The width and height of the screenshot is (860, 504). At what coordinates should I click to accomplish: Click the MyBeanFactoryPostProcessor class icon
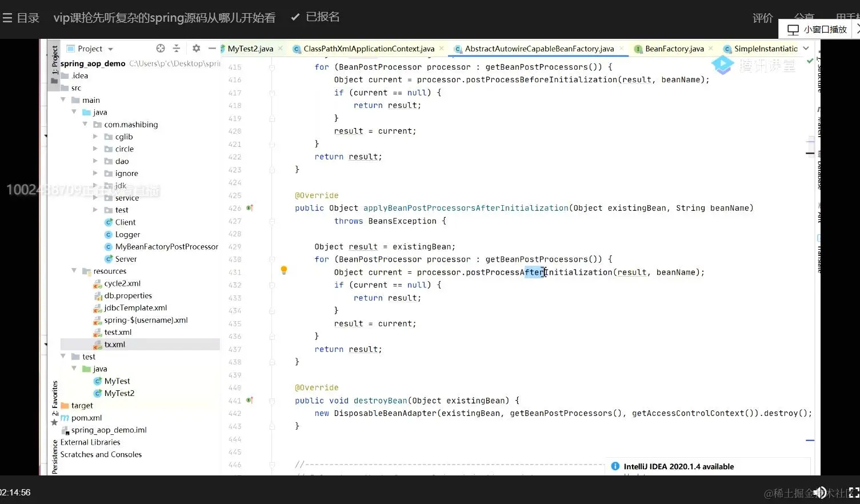tap(109, 247)
